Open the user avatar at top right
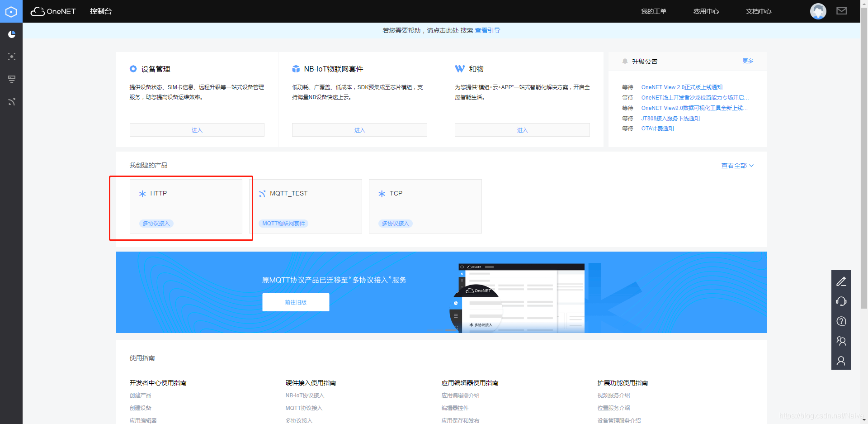This screenshot has width=868, height=424. (x=818, y=11)
